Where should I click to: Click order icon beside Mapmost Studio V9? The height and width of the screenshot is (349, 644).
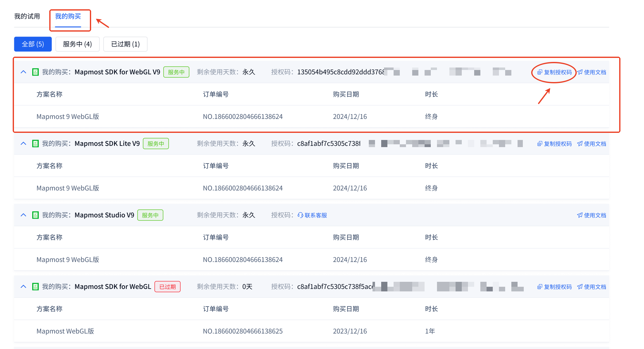(x=35, y=215)
